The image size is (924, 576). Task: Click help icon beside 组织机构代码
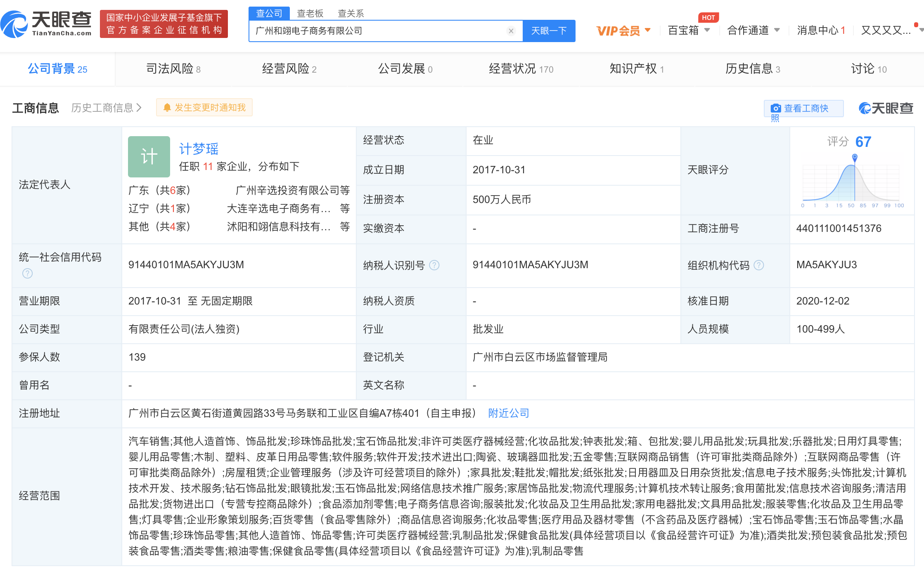759,265
